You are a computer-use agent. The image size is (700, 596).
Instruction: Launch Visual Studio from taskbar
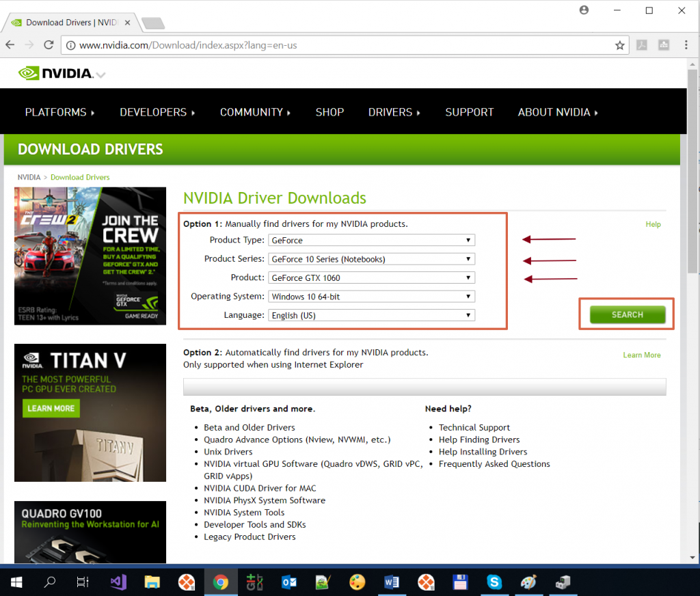click(x=118, y=582)
